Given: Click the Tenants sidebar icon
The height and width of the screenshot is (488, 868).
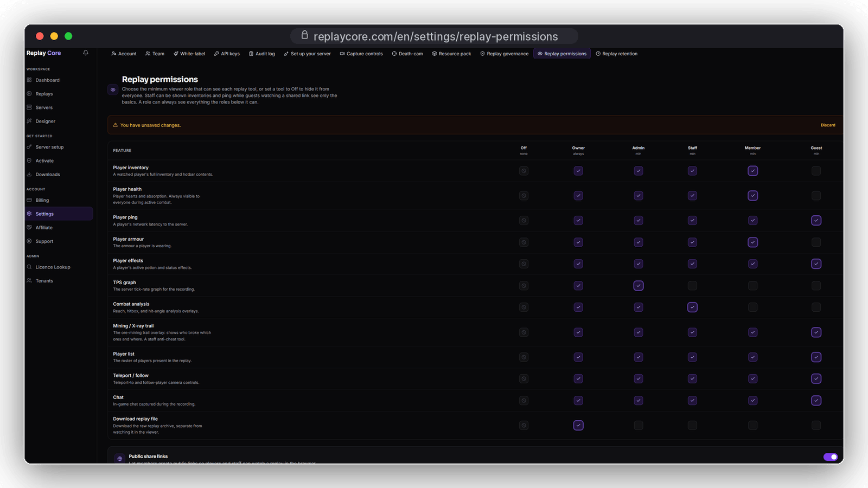Looking at the screenshot, I should pos(29,280).
